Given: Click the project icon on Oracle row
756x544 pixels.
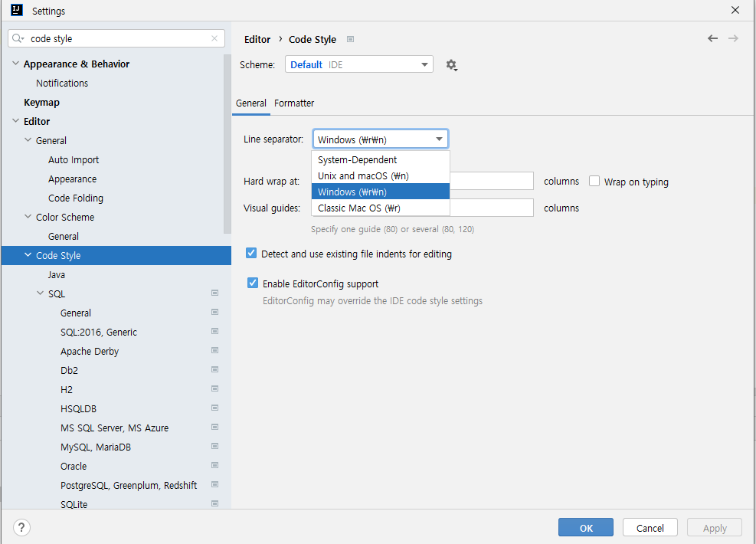Looking at the screenshot, I should point(215,465).
